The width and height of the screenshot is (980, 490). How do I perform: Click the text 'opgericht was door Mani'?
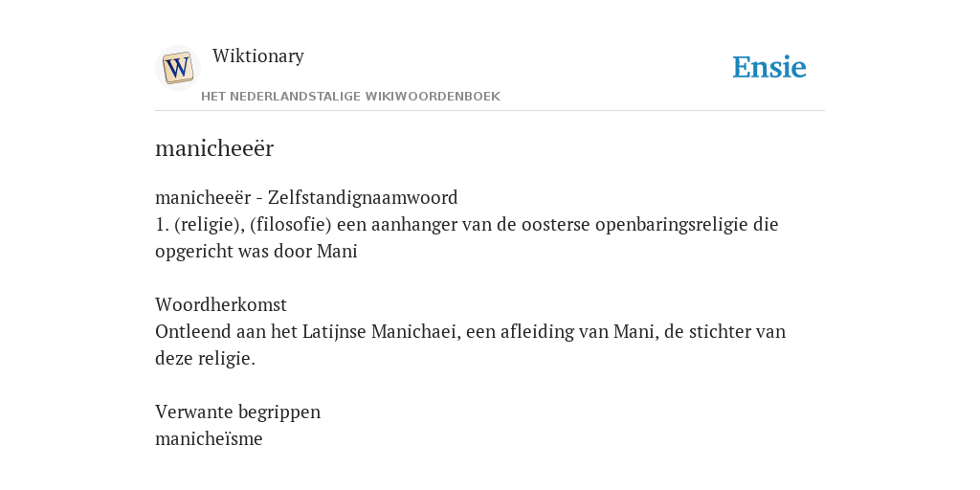pyautogui.click(x=256, y=252)
